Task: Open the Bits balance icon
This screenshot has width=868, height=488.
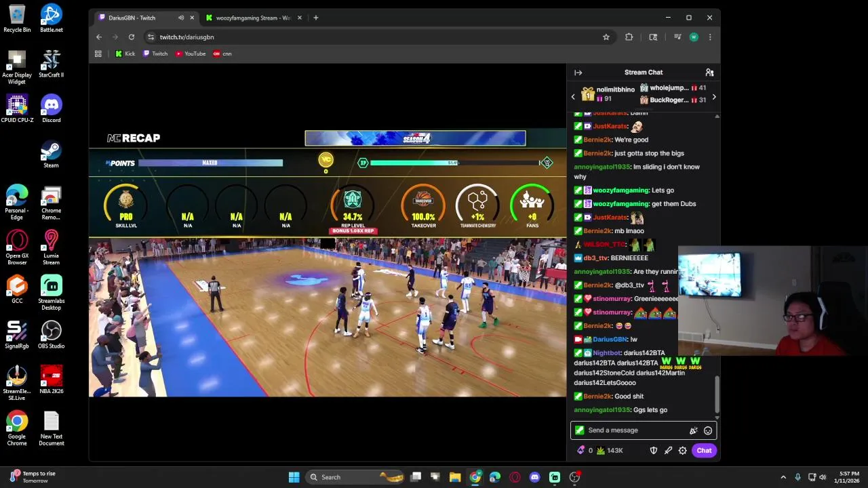Action: 585,451
